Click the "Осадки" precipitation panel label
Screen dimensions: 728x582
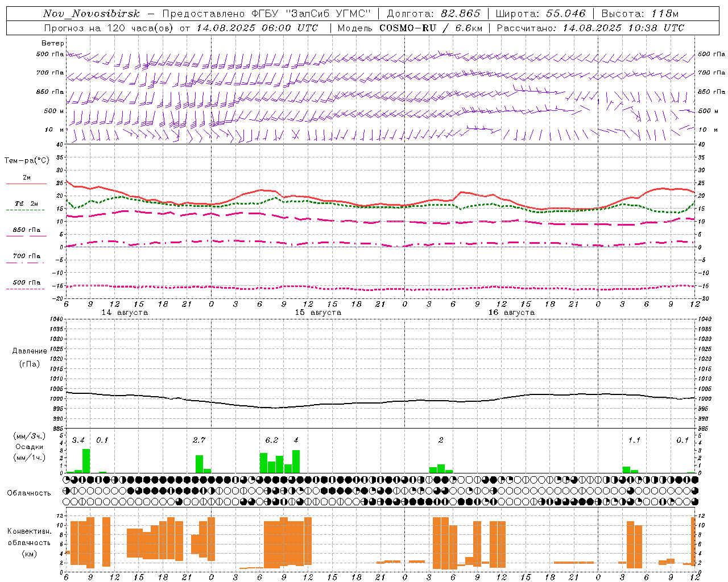[29, 447]
